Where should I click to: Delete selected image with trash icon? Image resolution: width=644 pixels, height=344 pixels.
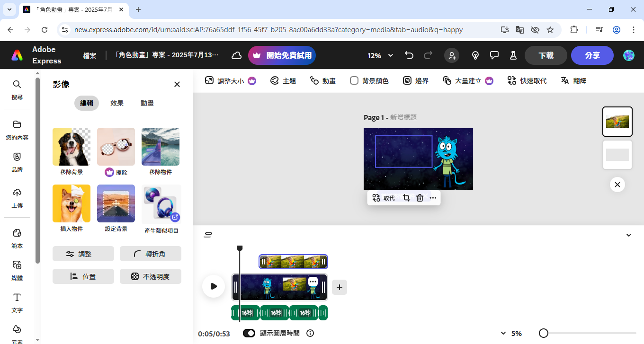[x=420, y=198]
